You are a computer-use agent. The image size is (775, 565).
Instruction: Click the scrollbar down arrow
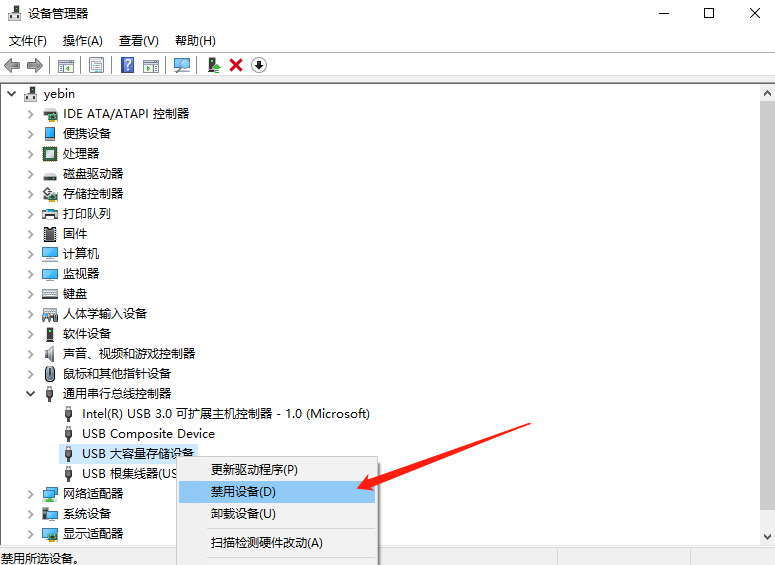coord(767,537)
